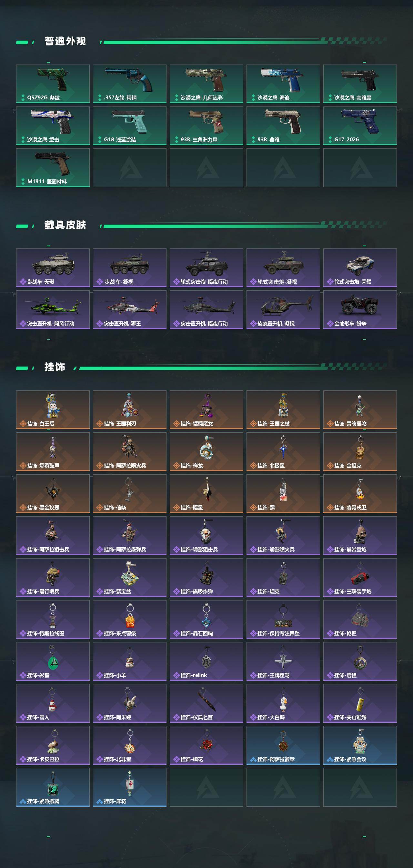Screen dimensions: 413x868
Task: Select 突击直升机-飓风行动 green helicopter skin
Action: coord(53,310)
